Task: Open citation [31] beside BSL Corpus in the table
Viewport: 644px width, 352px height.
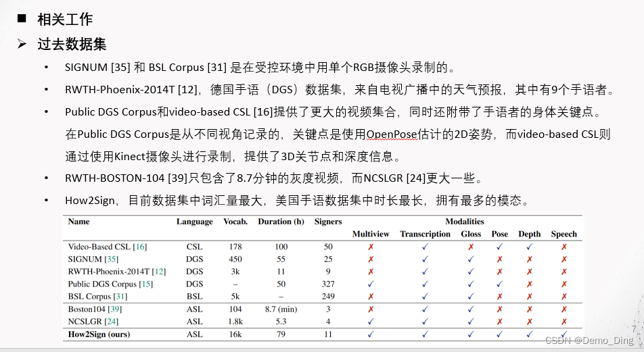Action: pos(120,296)
